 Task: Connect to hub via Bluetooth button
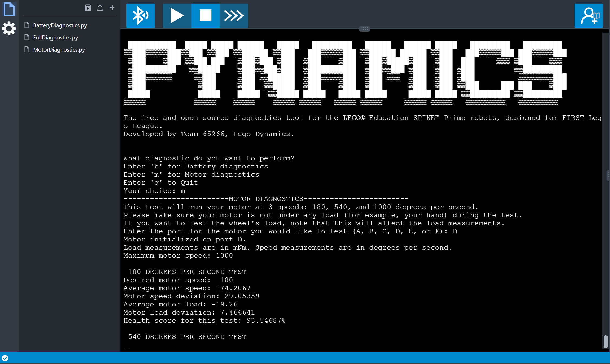(x=140, y=15)
